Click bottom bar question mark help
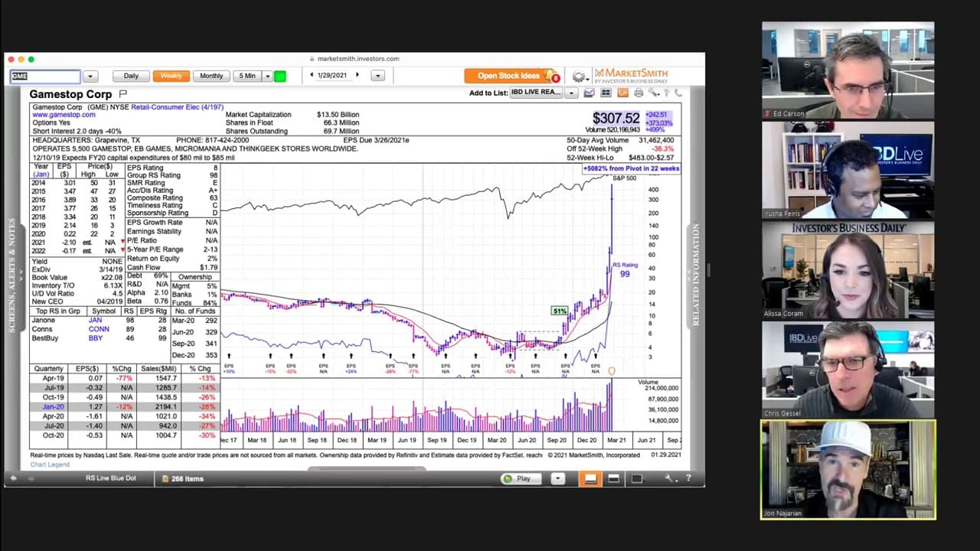 (688, 478)
